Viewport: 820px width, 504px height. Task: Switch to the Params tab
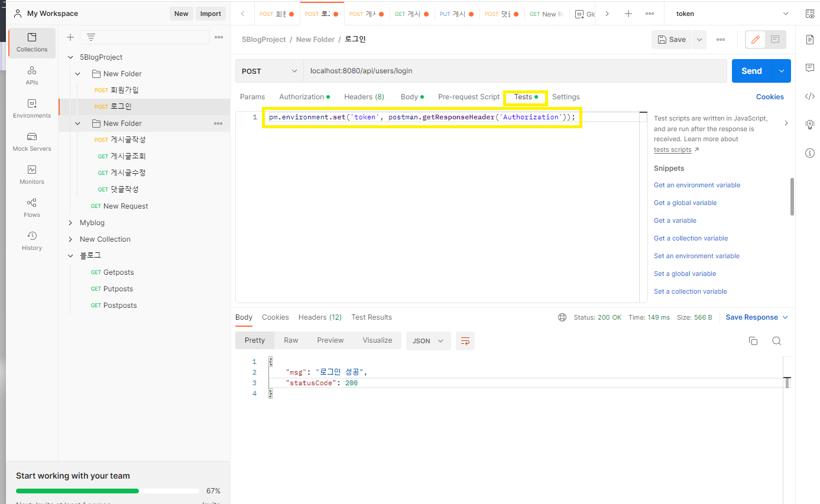pyautogui.click(x=252, y=97)
